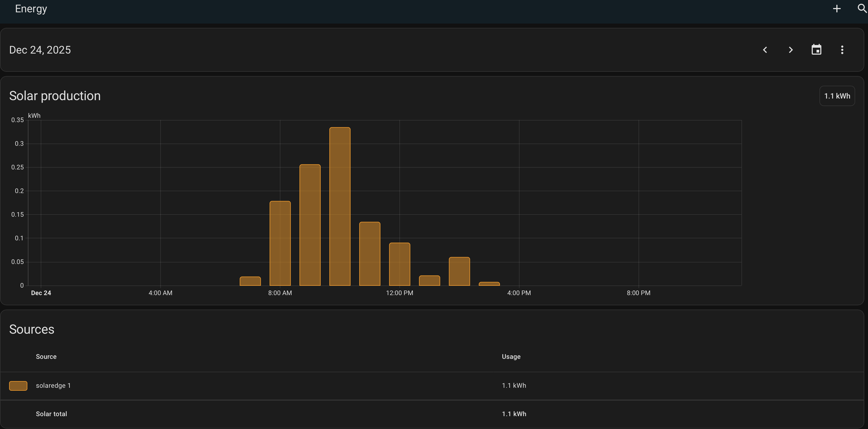This screenshot has height=429, width=868.
Task: Click the Source column header
Action: pyautogui.click(x=46, y=357)
